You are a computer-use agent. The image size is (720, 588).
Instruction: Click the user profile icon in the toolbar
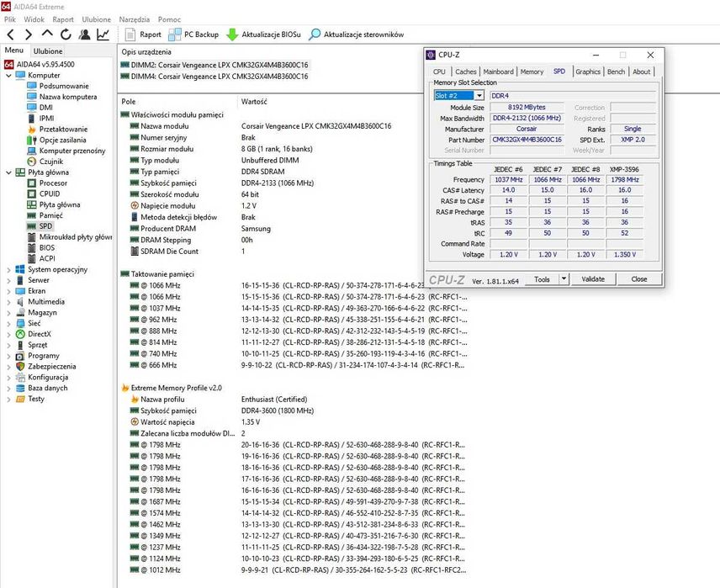click(84, 34)
